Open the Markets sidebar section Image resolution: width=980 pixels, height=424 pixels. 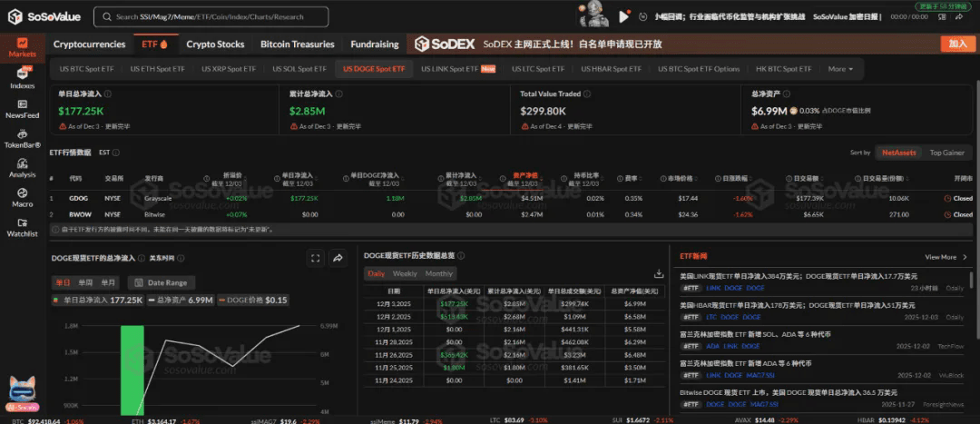22,47
